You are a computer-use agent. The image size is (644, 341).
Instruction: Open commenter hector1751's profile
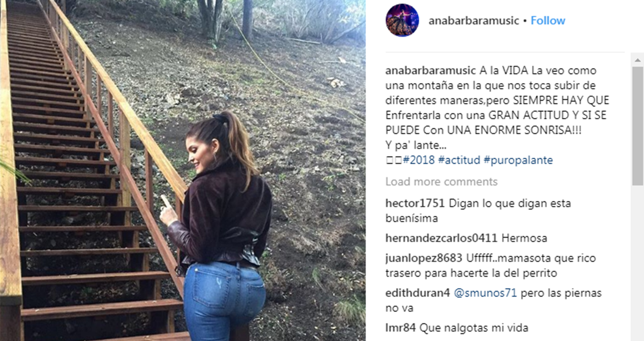[415, 203]
